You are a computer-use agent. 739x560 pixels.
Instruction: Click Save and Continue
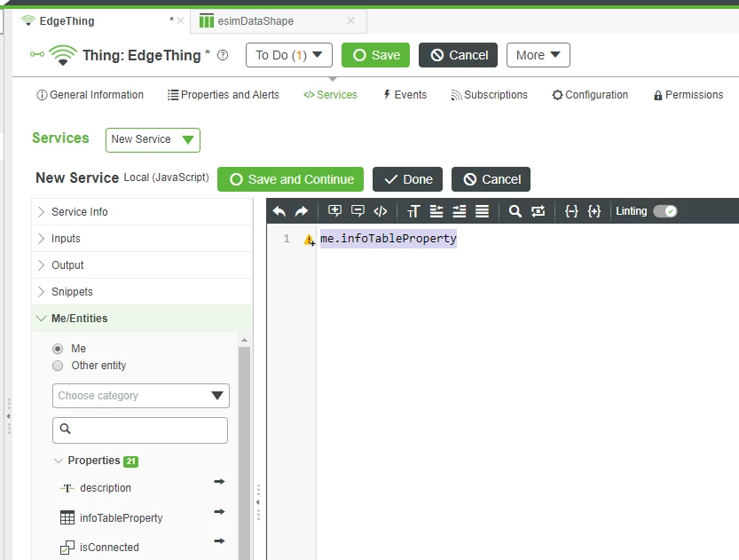pos(290,179)
